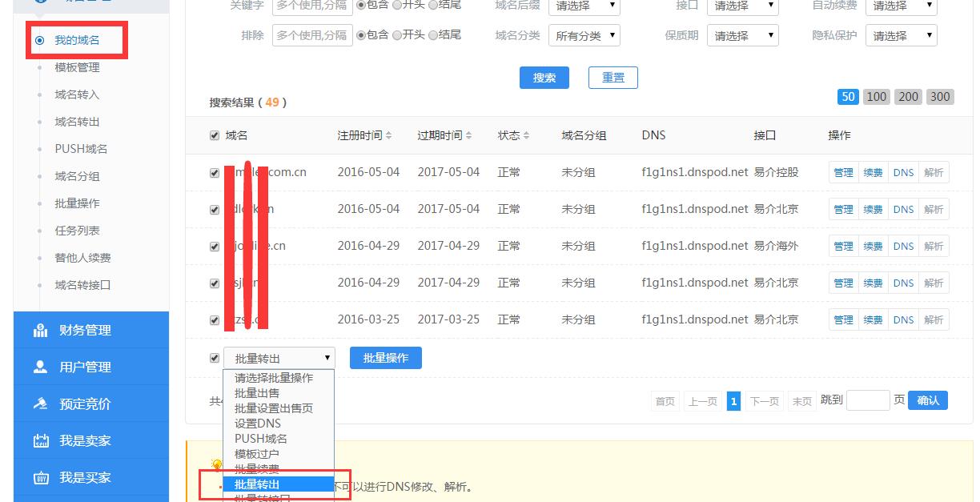Open 域名分组 in the sidebar
The width and height of the screenshot is (980, 502).
point(77,176)
